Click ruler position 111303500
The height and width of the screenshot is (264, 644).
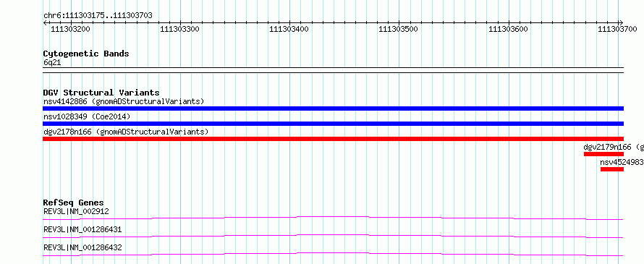point(398,29)
